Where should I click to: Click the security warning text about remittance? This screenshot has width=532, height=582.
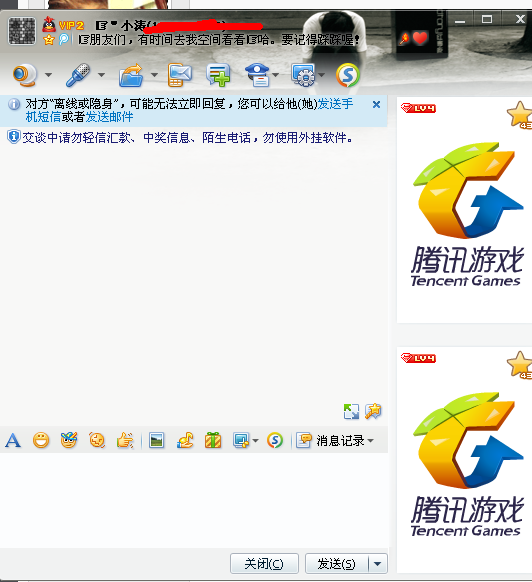(x=187, y=138)
